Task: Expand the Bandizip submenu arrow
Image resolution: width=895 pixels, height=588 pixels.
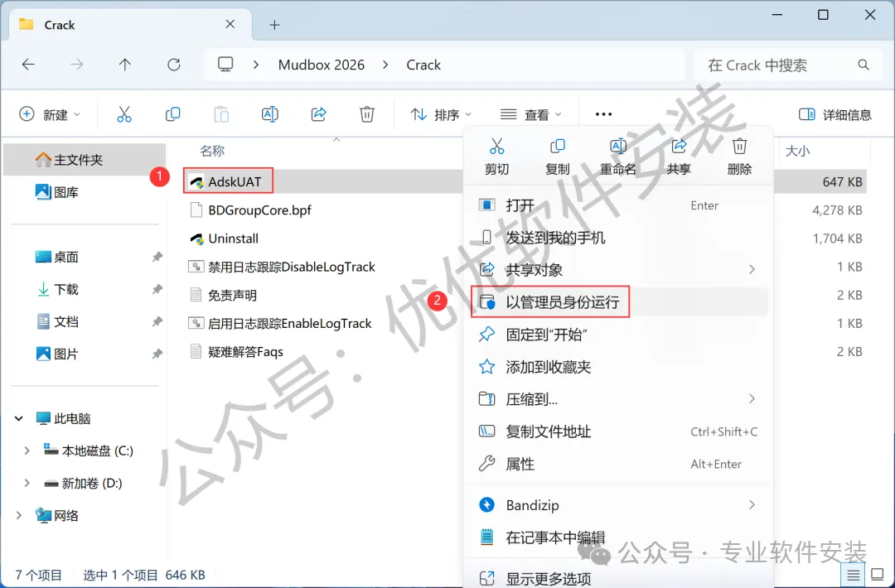Action: point(752,504)
